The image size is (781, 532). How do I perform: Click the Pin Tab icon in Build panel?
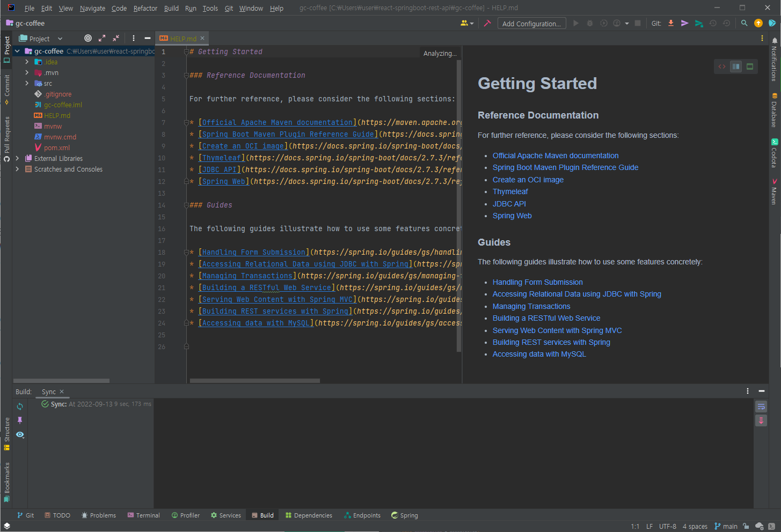point(20,420)
